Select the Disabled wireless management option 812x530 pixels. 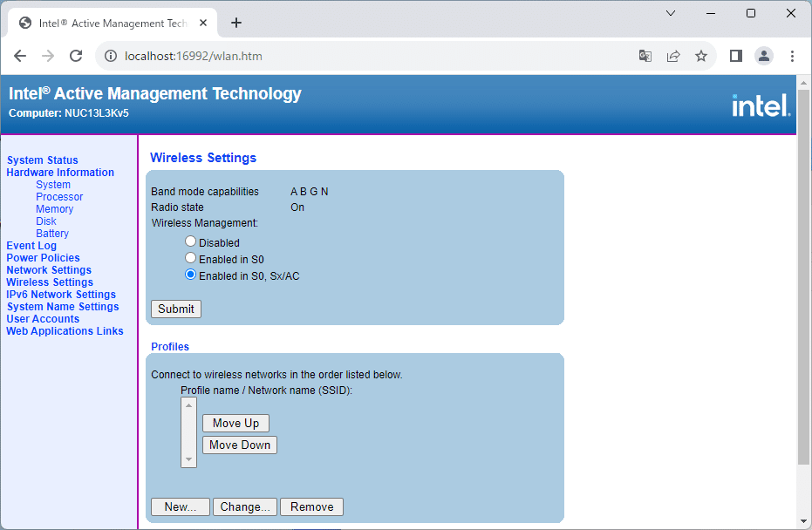[190, 241]
